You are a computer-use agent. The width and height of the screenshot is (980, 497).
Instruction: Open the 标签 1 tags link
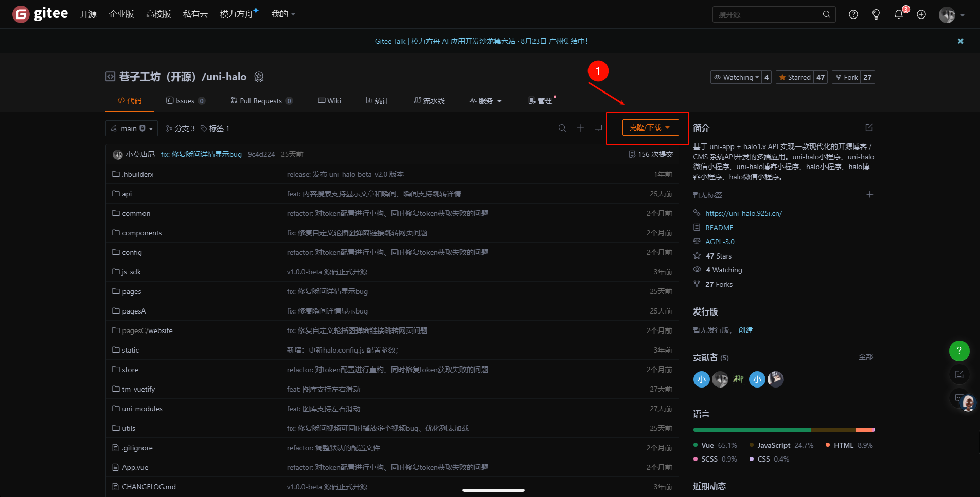point(215,128)
